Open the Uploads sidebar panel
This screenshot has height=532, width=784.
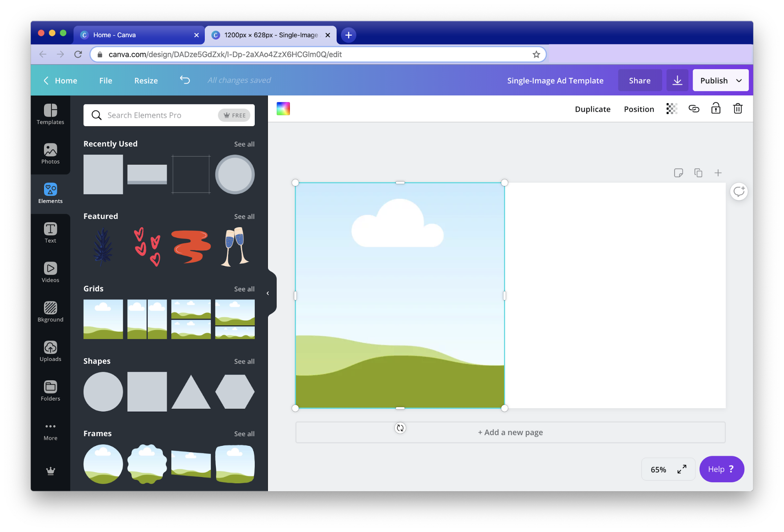click(50, 351)
